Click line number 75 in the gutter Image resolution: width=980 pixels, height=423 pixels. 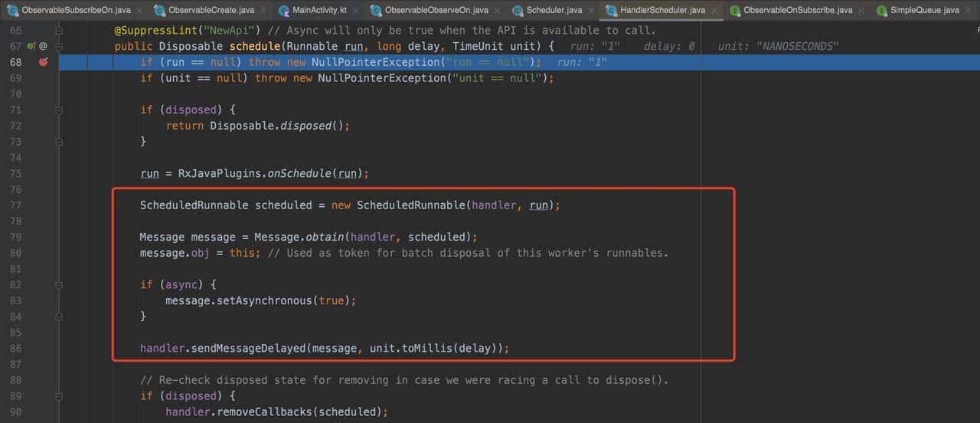[15, 173]
